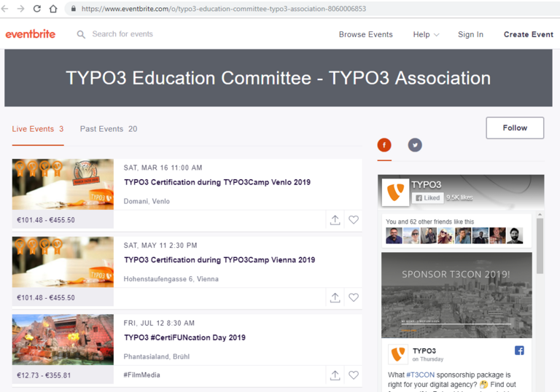Open the #T3CON hashtag link
The image size is (560, 392).
click(420, 375)
